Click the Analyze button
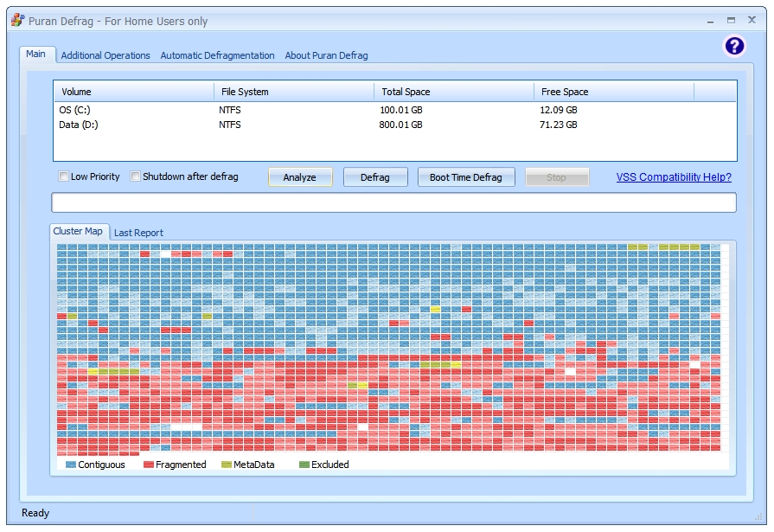Image resolution: width=774 pixels, height=532 pixels. [300, 177]
